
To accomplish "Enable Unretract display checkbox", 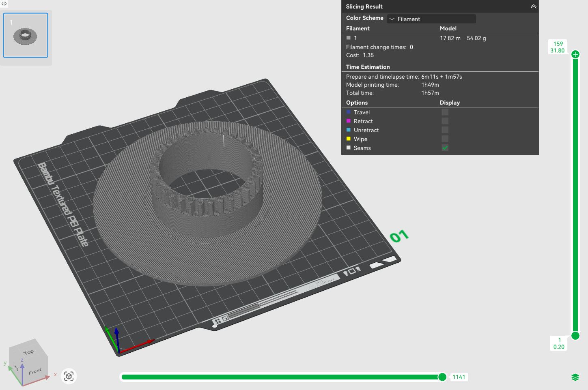I will [x=445, y=130].
